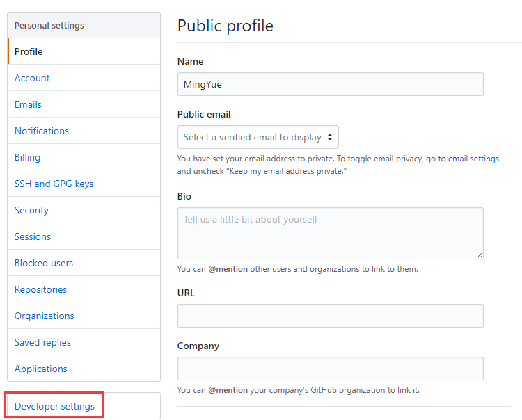This screenshot has width=522, height=420.
Task: Open the Public email dropdown
Action: [x=258, y=137]
